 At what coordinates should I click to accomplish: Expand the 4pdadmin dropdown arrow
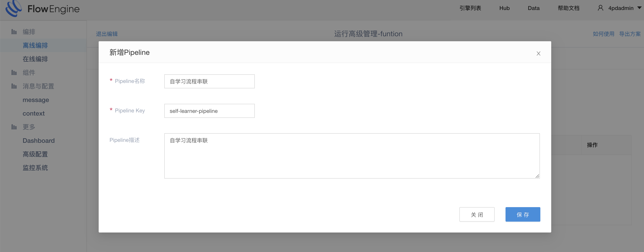[639, 8]
